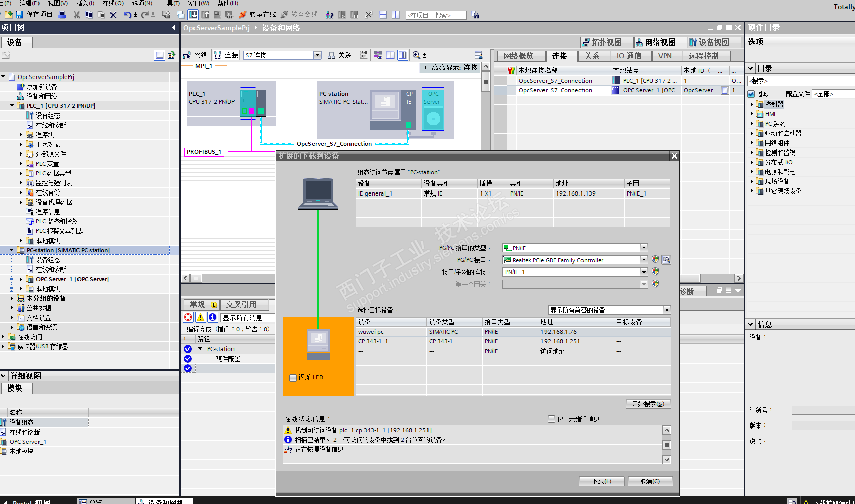Enable 仅显示错误消息 checkbox
Screen dimensions: 855x504
tap(551, 419)
